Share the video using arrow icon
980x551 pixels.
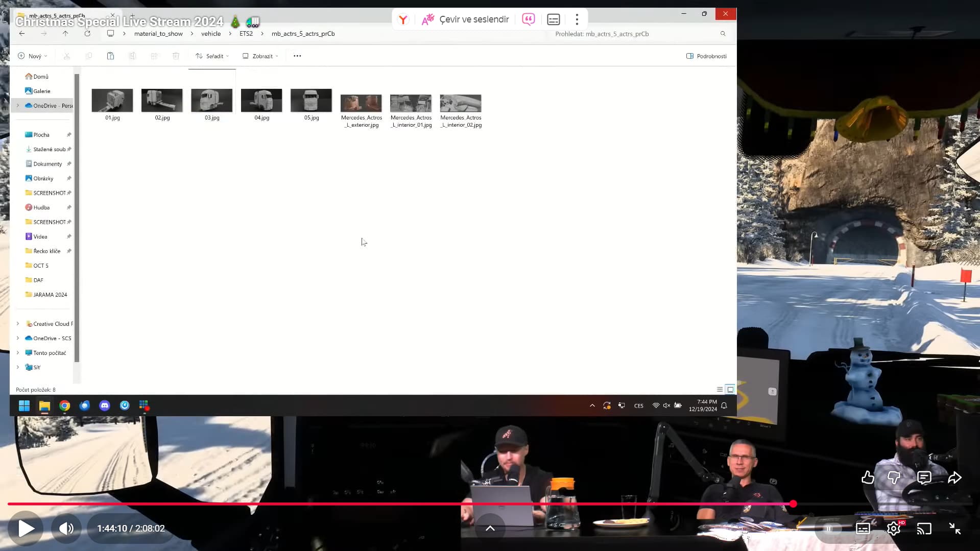(954, 478)
